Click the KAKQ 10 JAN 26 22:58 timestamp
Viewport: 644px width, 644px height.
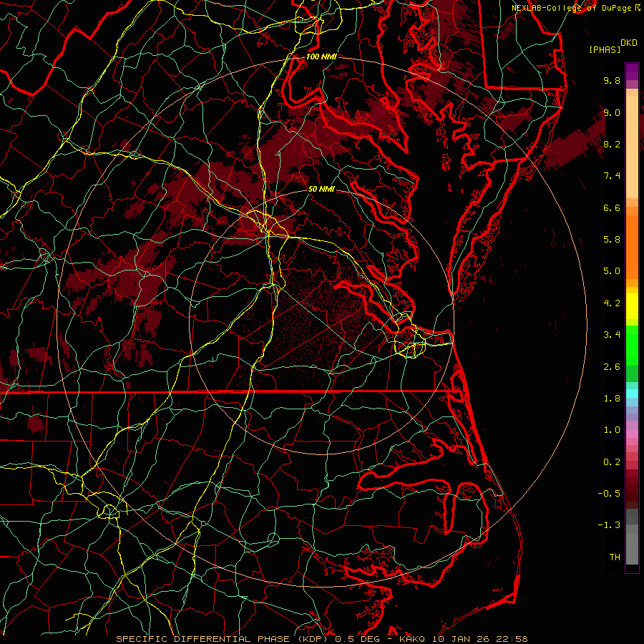pyautogui.click(x=463, y=639)
